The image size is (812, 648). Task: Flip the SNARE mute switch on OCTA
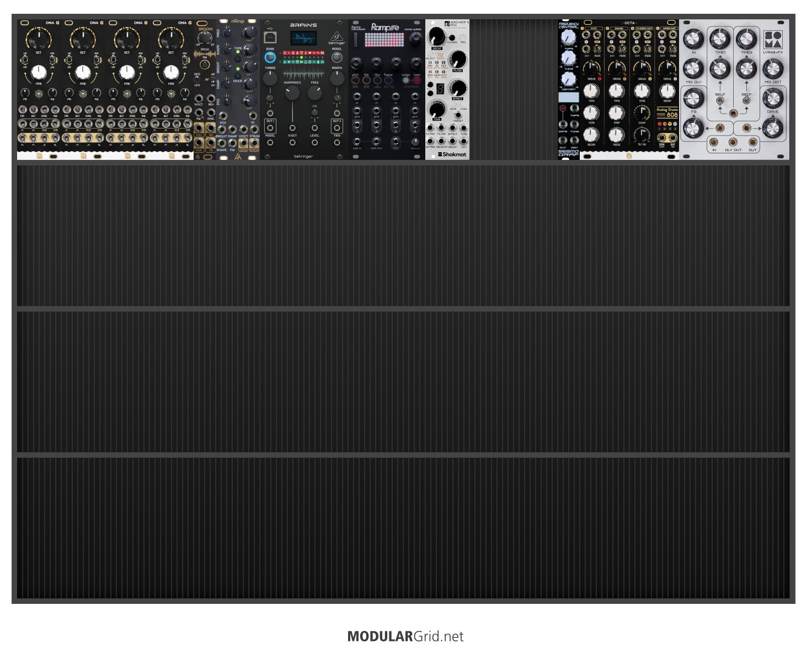[622, 49]
